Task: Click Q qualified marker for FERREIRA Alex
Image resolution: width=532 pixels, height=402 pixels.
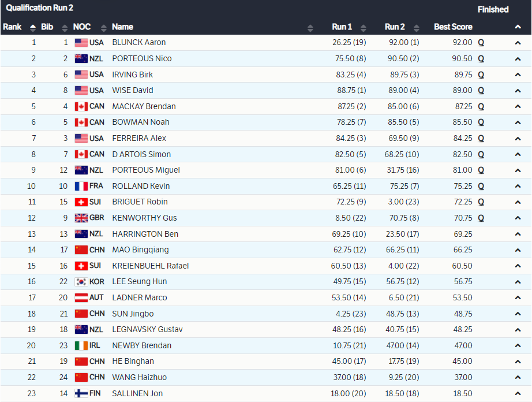Action: coord(481,139)
